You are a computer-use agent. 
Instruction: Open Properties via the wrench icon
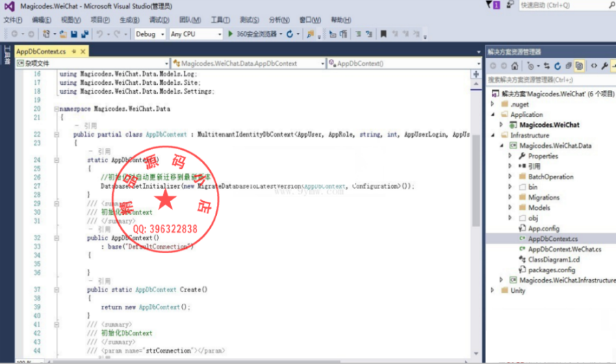coord(604,66)
